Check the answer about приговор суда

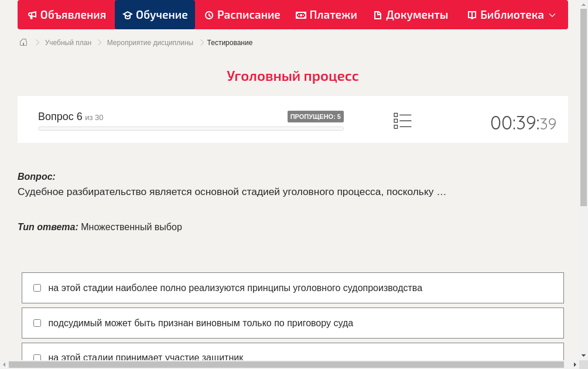(37, 323)
